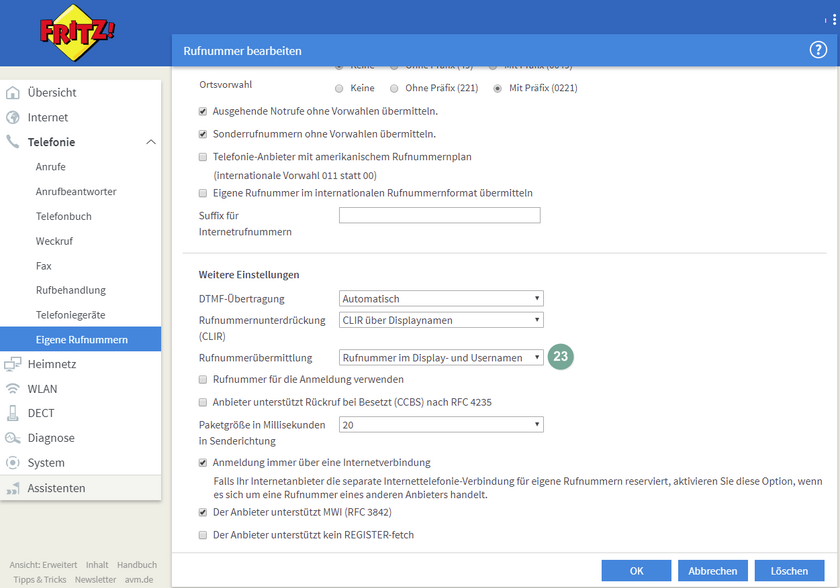Enable kein REGISTER-fetch checkbox
This screenshot has height=588, width=840.
(x=203, y=534)
